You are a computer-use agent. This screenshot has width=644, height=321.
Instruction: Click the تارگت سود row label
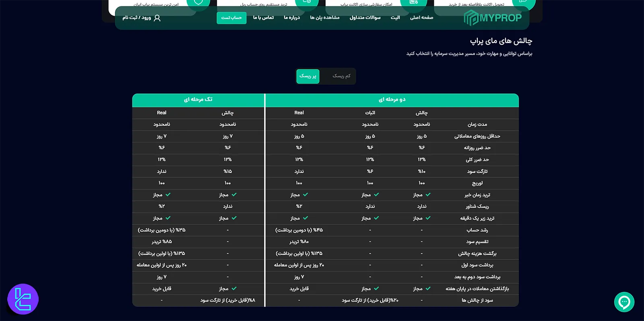tap(477, 171)
